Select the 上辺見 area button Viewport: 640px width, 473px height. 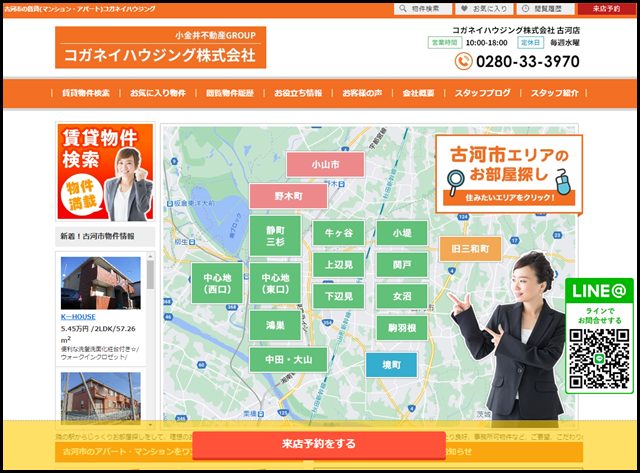338,265
